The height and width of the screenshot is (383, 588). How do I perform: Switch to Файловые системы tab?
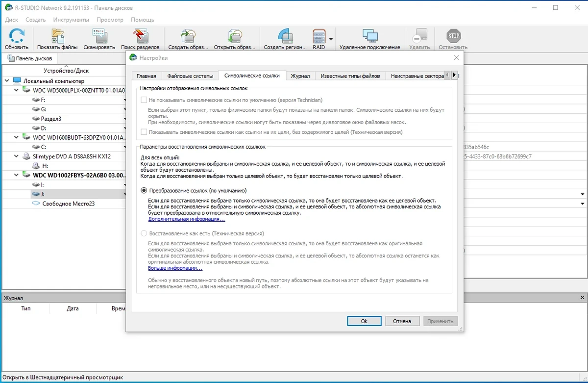(190, 76)
